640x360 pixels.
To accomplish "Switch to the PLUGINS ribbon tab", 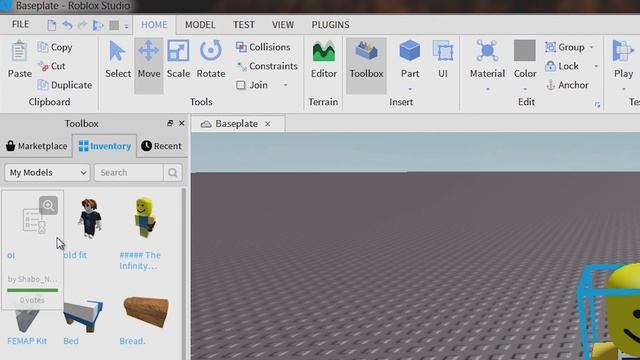I will coord(330,24).
